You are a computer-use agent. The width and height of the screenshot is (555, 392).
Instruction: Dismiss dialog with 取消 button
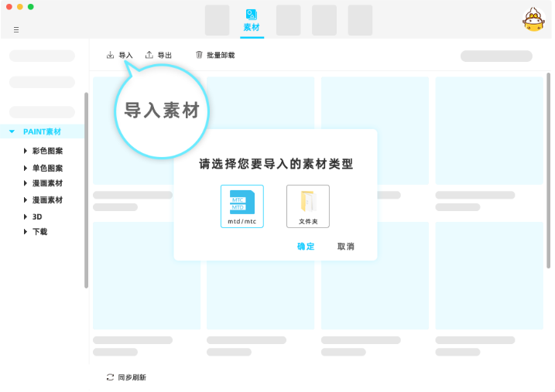(x=346, y=247)
